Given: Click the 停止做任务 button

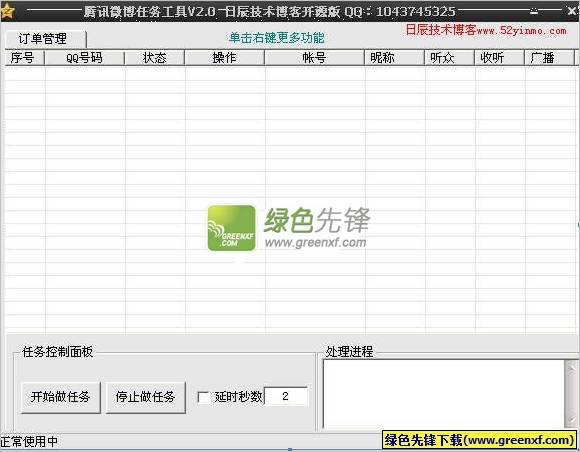Looking at the screenshot, I should coord(146,397).
